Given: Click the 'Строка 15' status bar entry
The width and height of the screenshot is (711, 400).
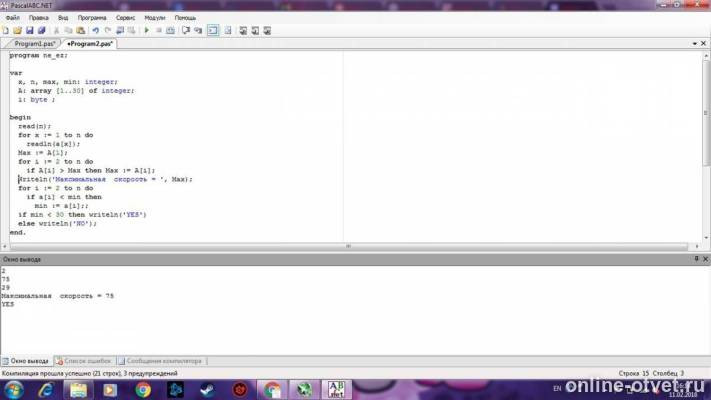Looking at the screenshot, I should [x=633, y=373].
